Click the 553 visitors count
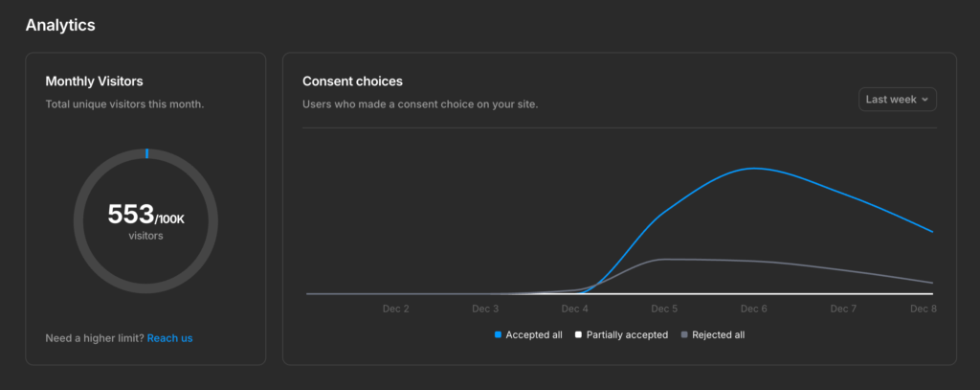The image size is (980, 390). point(131,214)
